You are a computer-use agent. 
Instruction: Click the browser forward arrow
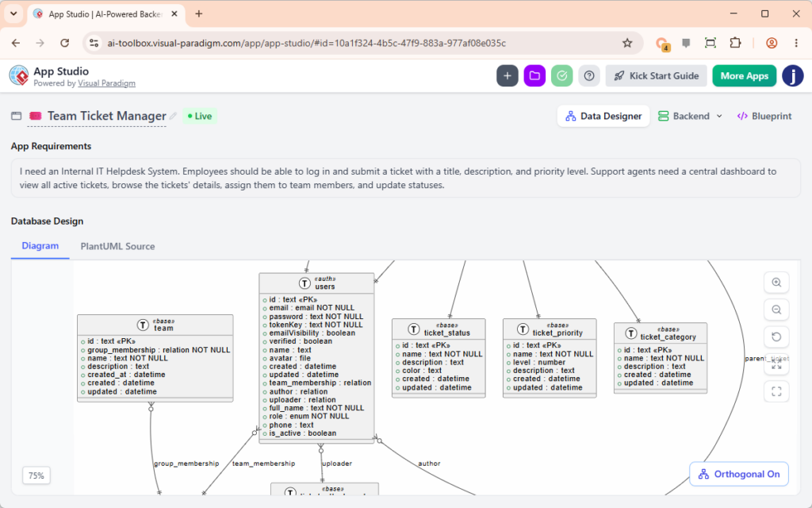coord(40,43)
